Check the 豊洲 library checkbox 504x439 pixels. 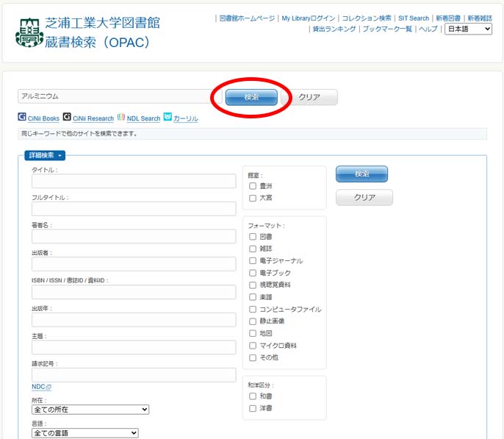[253, 186]
